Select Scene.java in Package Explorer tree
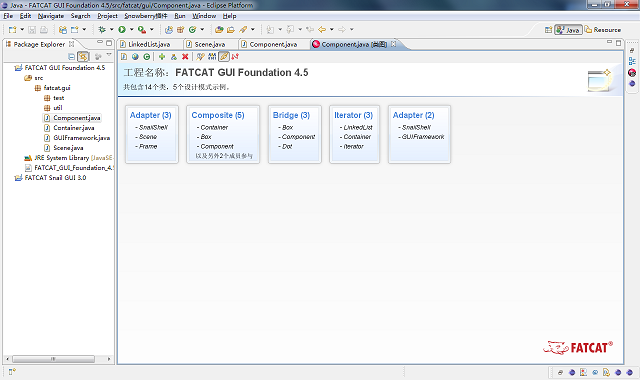 68,148
